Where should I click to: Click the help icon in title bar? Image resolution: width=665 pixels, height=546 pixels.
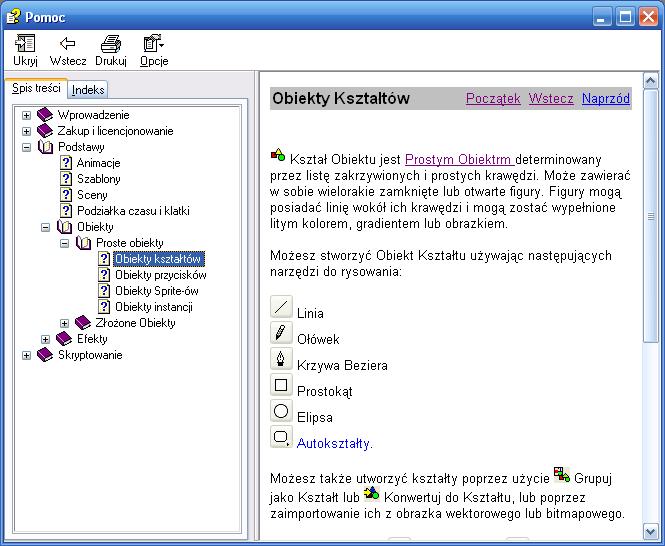click(13, 17)
